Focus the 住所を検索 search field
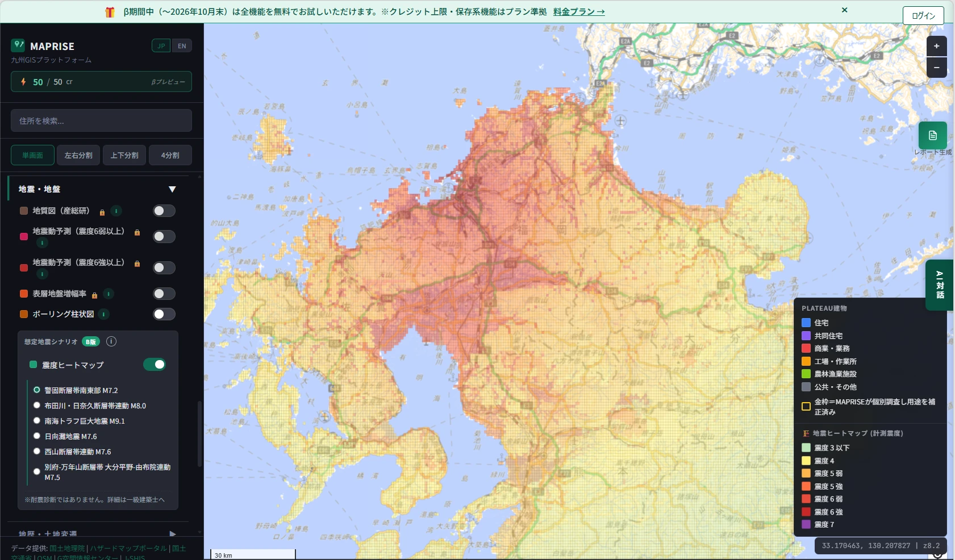 click(x=101, y=121)
